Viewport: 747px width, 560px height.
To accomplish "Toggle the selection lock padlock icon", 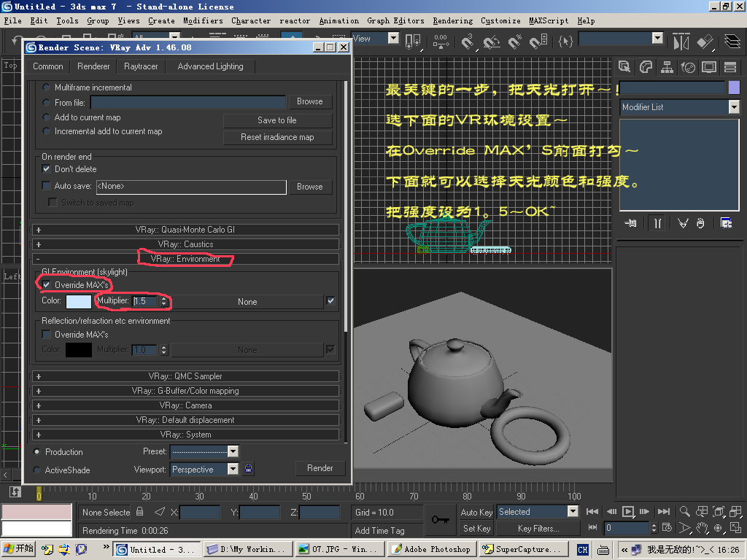I will (139, 511).
